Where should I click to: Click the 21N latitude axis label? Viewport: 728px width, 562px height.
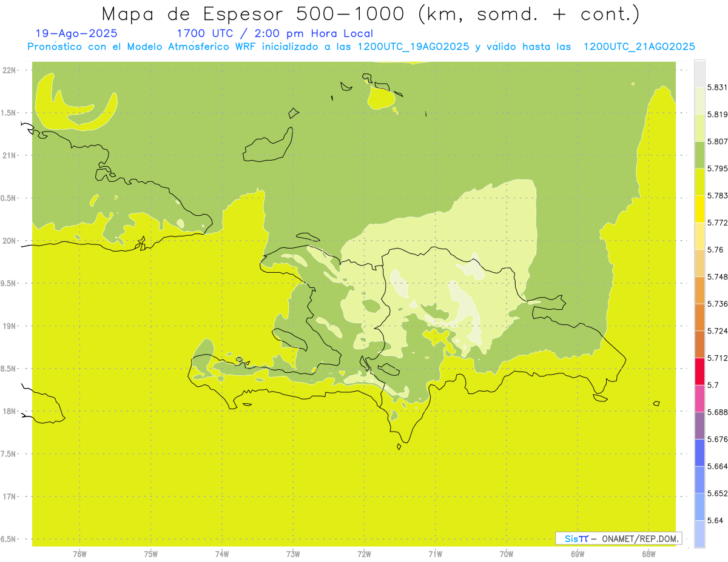(x=9, y=156)
